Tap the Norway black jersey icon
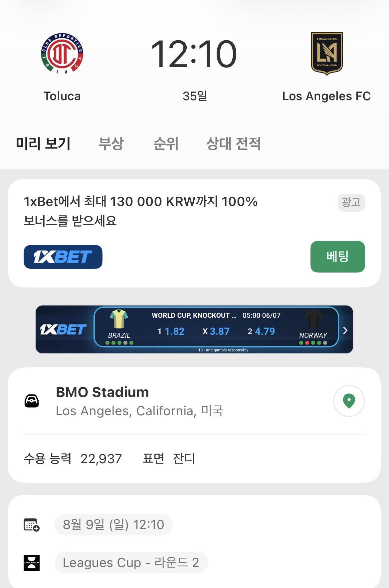This screenshot has width=389, height=588. coord(313,319)
